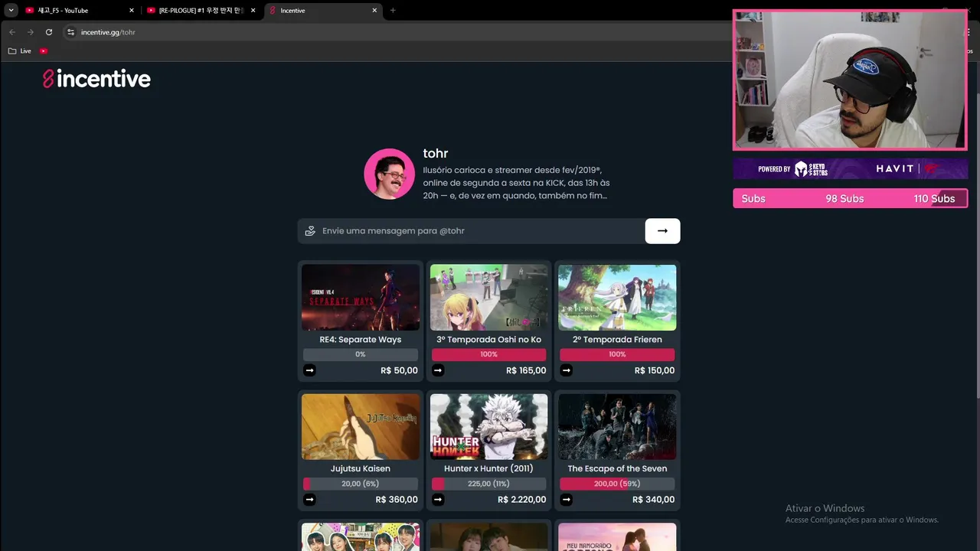Click HAVIT sponsor banner
This screenshot has height=551, width=980.
pos(895,168)
